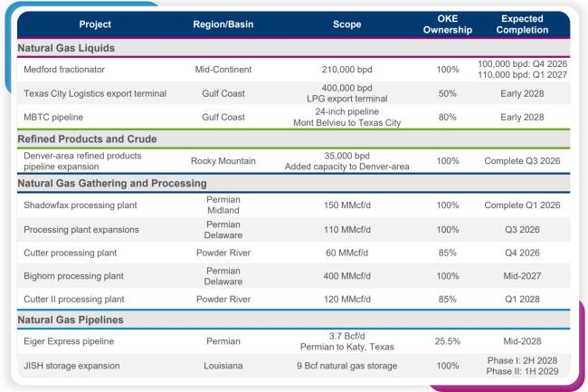Image resolution: width=588 pixels, height=392 pixels.
Task: Select the Refined Products and Crude heading
Action: tap(87, 139)
